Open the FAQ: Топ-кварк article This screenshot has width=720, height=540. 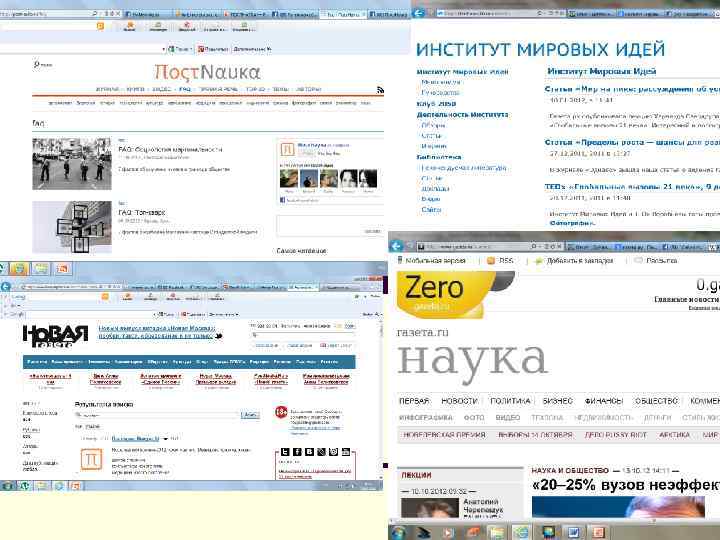click(142, 212)
